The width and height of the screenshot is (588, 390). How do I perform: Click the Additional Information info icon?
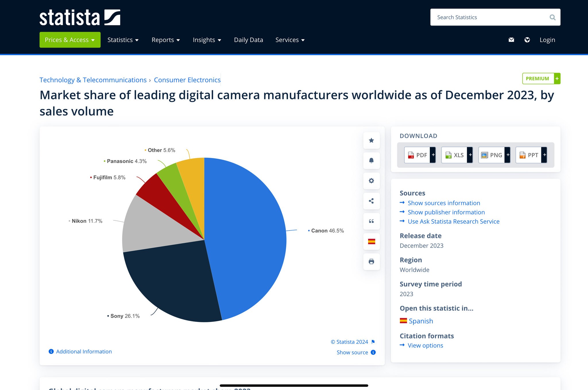(51, 351)
